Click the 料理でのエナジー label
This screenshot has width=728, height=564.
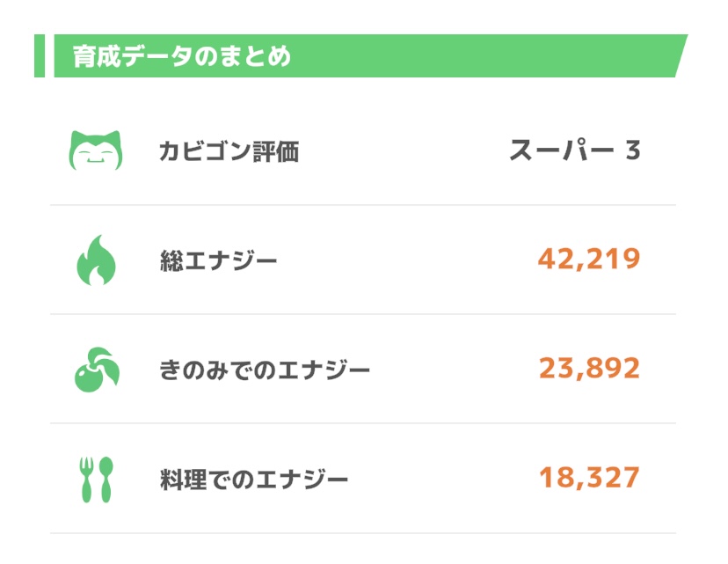254,480
